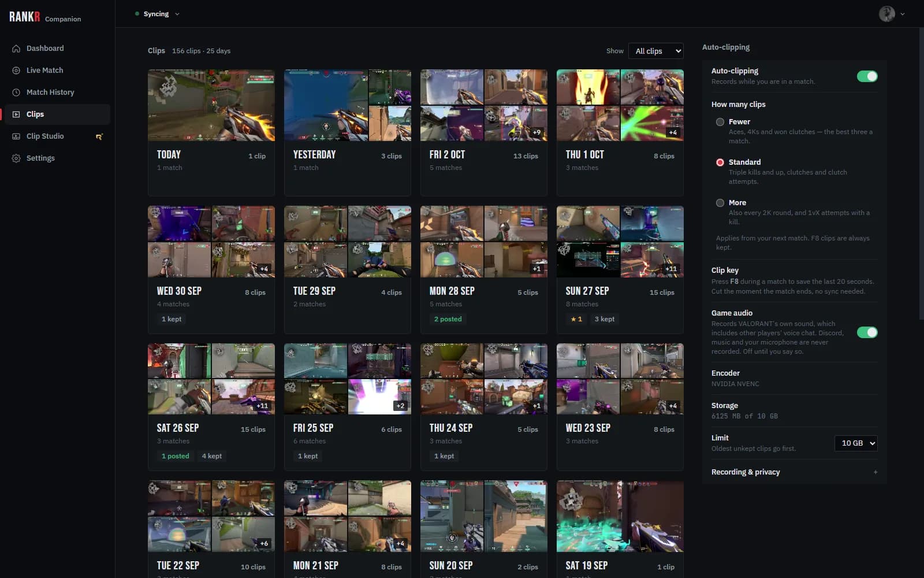Open the Show All clips filter dropdown
The width and height of the screenshot is (924, 578).
655,51
